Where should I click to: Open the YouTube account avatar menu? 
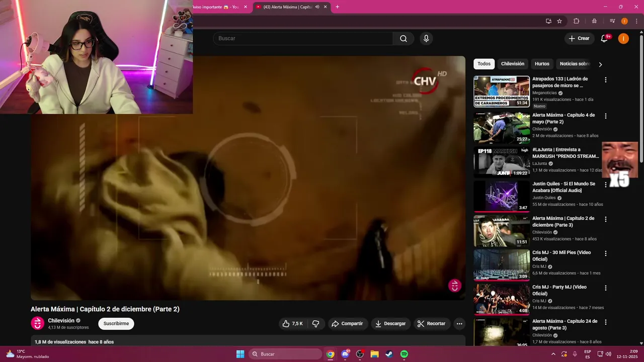point(623,39)
